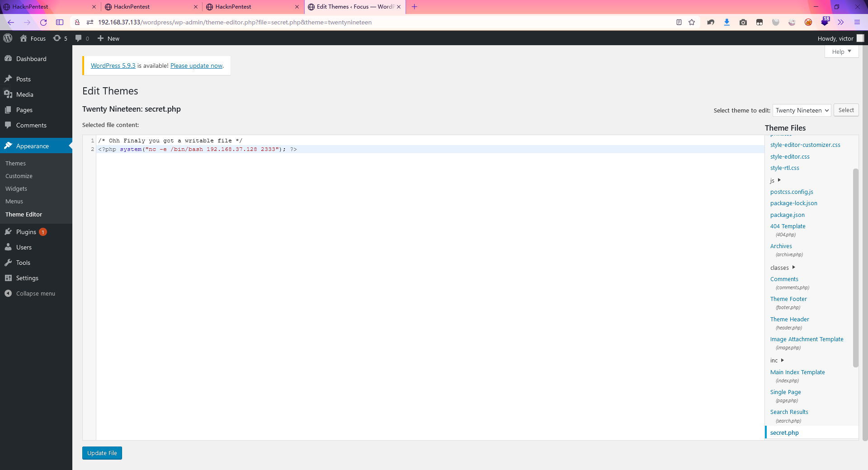Open package.json theme file

[787, 215]
